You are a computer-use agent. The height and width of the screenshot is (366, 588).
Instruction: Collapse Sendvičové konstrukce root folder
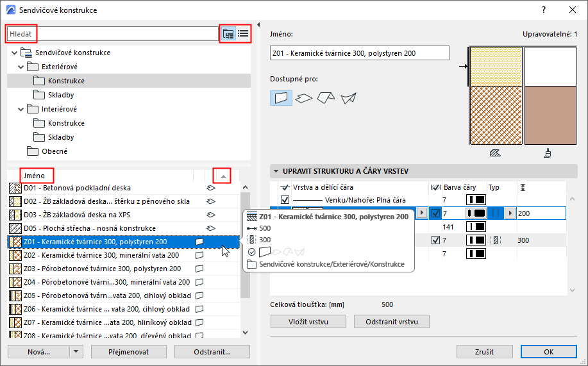coord(14,53)
